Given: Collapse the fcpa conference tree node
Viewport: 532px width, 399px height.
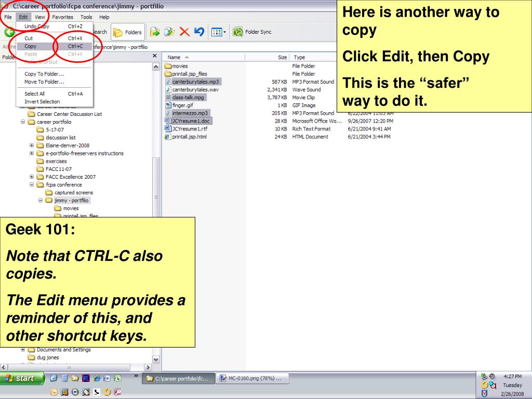Looking at the screenshot, I should click(32, 184).
